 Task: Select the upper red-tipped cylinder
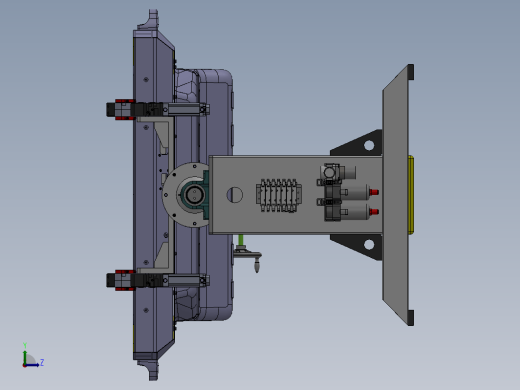[x=359, y=192]
